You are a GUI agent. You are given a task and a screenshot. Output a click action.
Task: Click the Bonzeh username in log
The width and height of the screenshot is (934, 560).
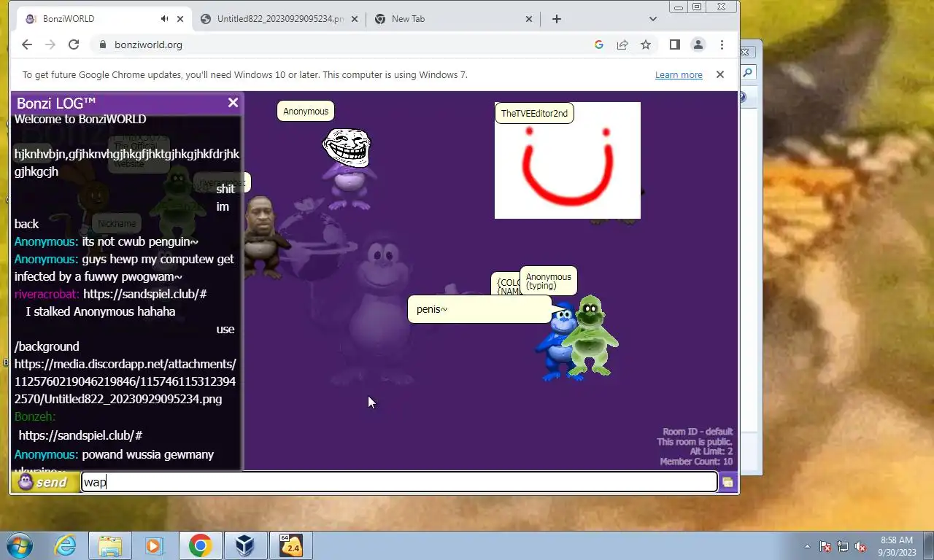click(x=35, y=416)
